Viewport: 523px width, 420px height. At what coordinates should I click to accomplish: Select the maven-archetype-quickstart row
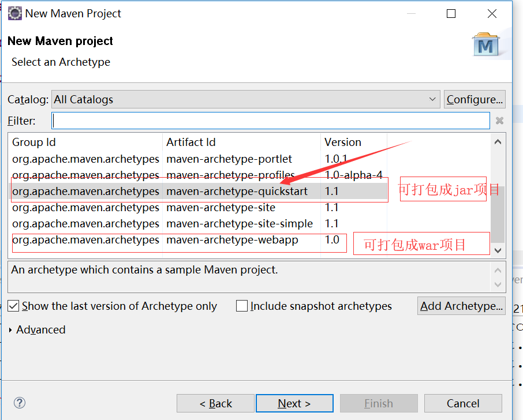tap(237, 191)
